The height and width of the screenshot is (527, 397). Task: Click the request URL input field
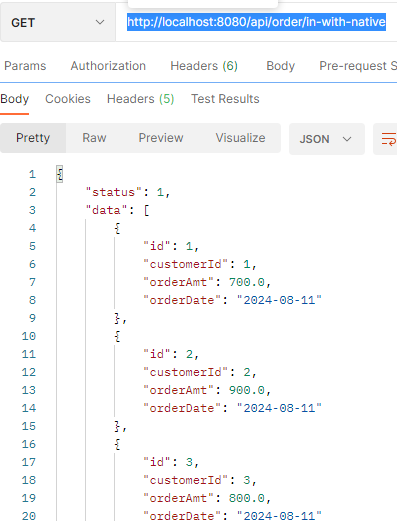click(x=256, y=22)
